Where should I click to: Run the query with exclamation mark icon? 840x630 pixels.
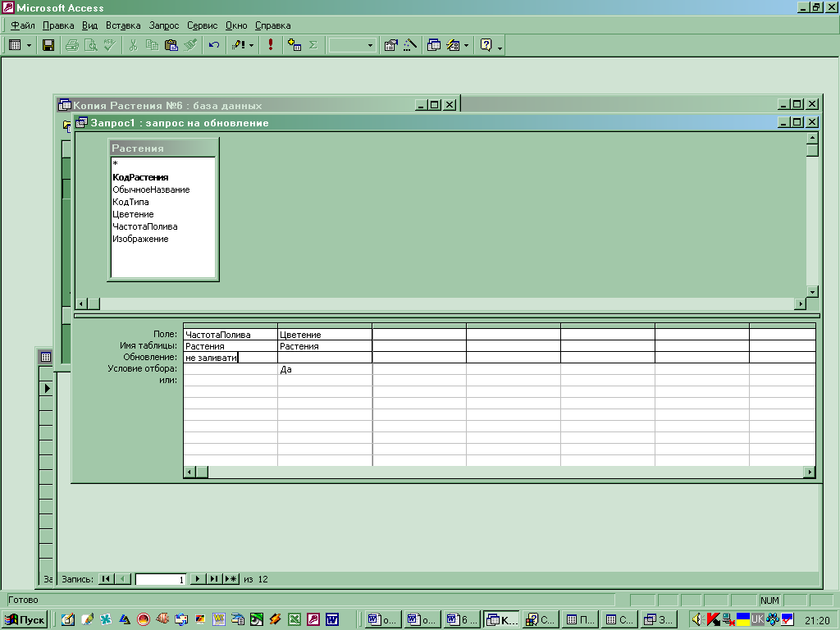pos(271,45)
